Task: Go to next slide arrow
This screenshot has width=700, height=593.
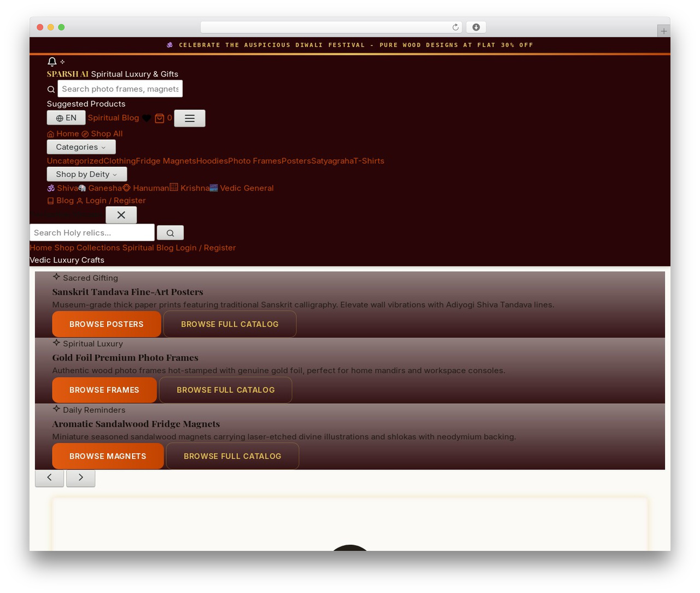Action: tap(81, 478)
